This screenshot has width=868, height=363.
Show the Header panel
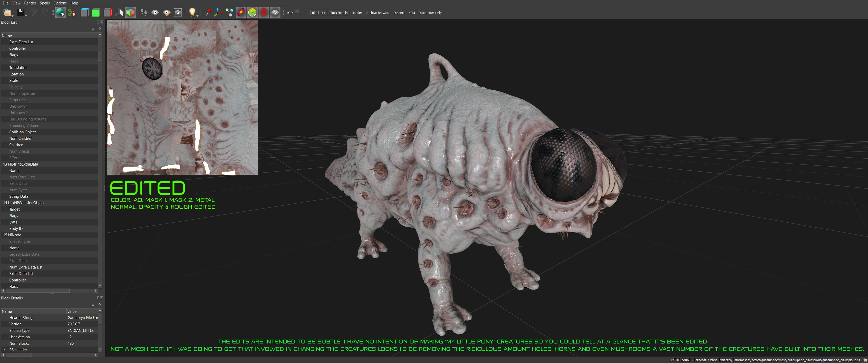tap(357, 13)
